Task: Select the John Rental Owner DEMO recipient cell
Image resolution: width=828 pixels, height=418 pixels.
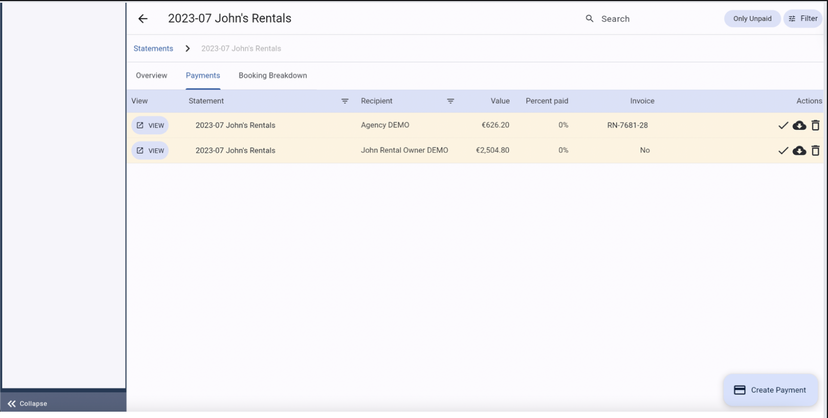Action: [404, 150]
